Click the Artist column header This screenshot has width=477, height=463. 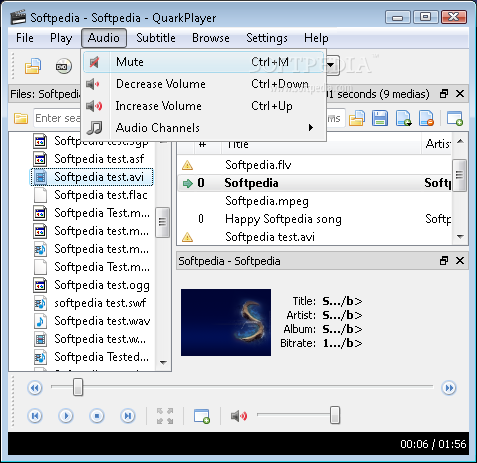(x=437, y=144)
